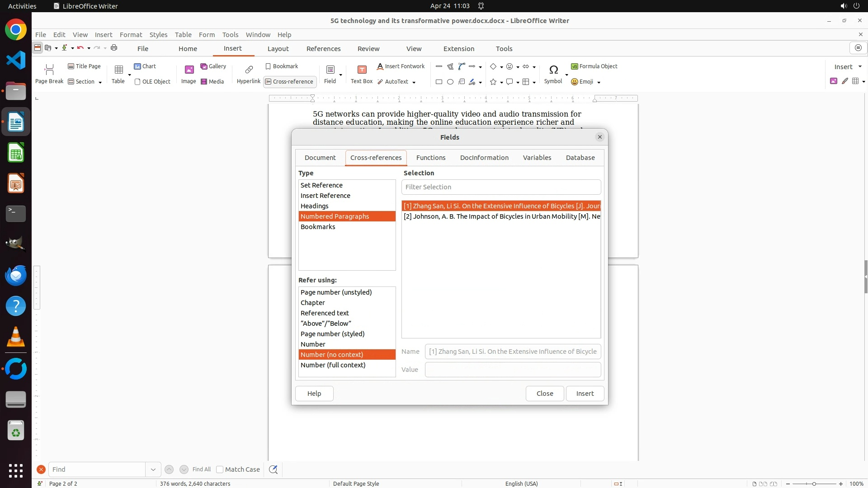Image resolution: width=868 pixels, height=488 pixels.
Task: Open the Emoji dropdown arrow
Action: point(599,82)
